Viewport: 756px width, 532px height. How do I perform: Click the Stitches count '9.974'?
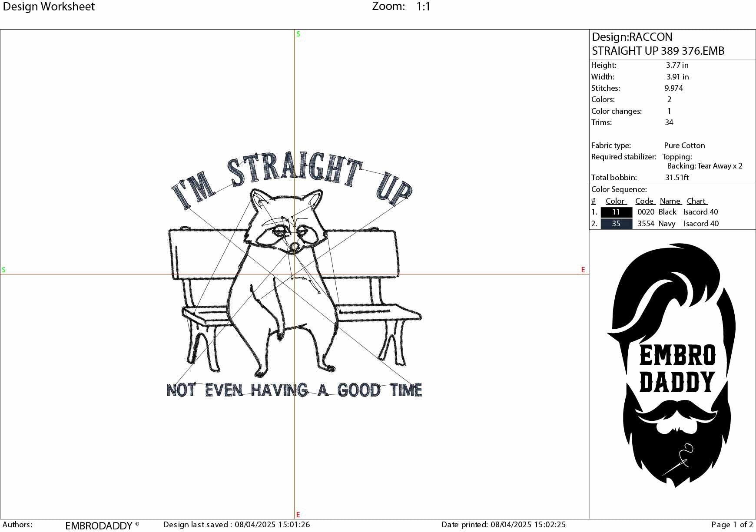tap(673, 88)
